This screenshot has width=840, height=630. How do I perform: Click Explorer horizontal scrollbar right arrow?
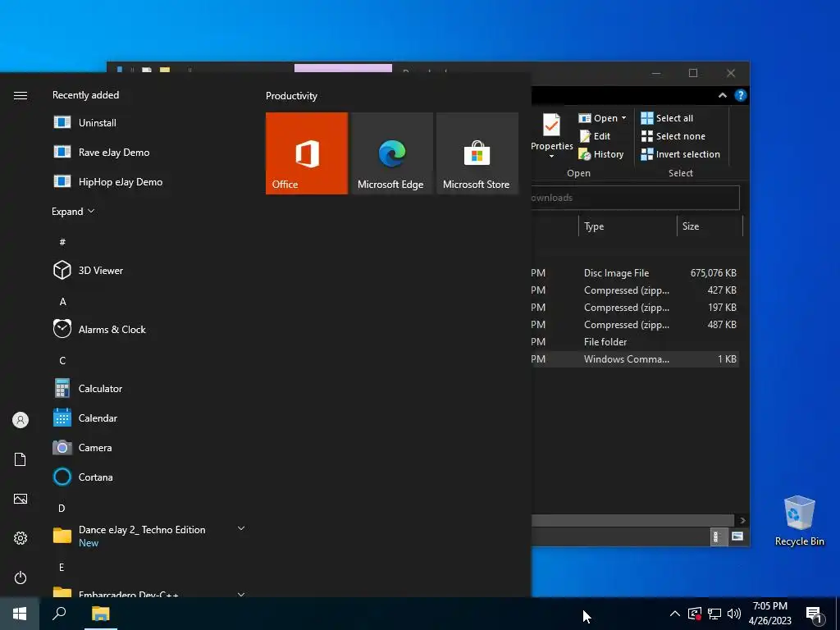(742, 520)
